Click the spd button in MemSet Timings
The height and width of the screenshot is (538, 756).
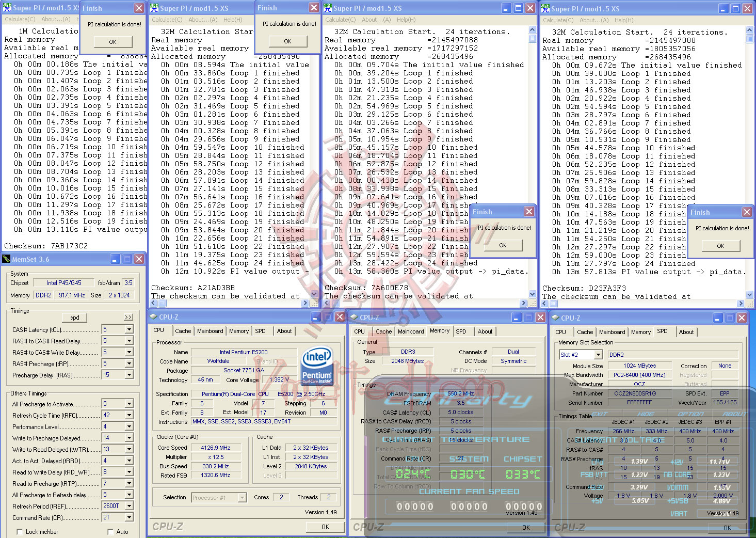click(x=75, y=318)
